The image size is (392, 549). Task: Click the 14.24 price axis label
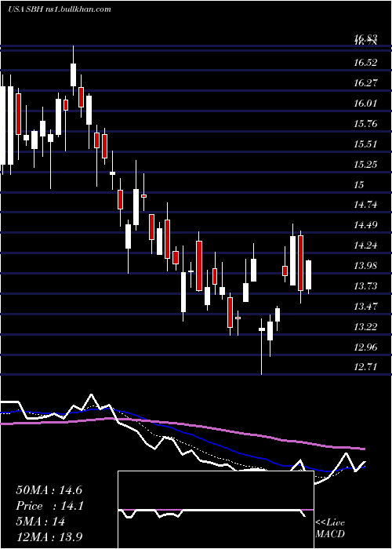tap(365, 245)
